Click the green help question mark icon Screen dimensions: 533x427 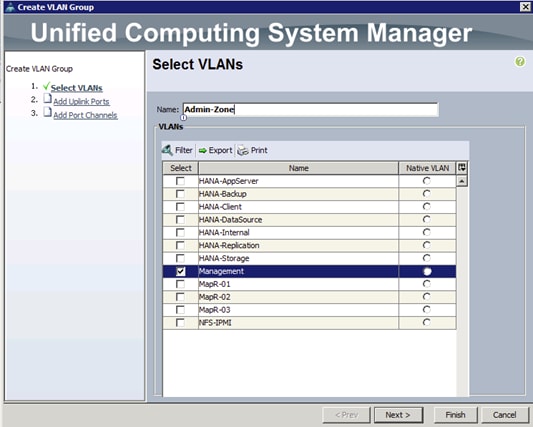(520, 62)
